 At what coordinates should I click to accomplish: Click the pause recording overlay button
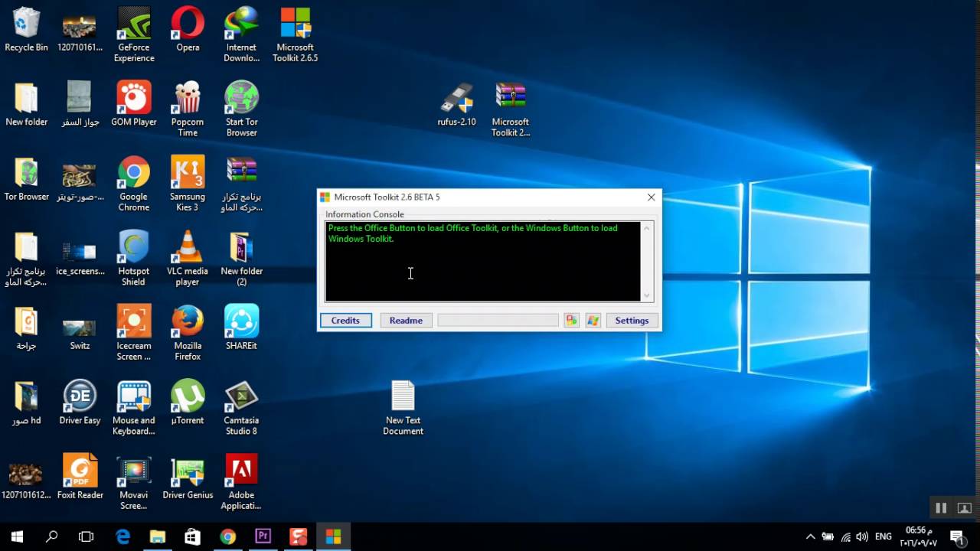pyautogui.click(x=941, y=507)
